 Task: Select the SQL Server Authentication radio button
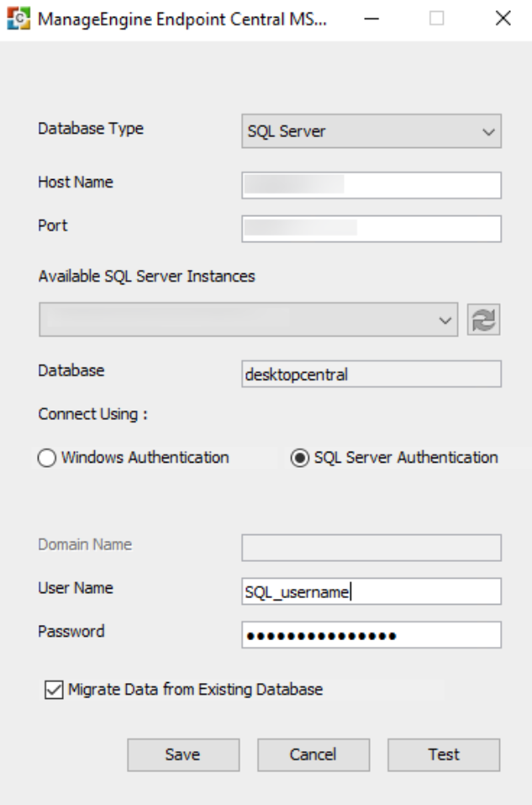point(298,458)
